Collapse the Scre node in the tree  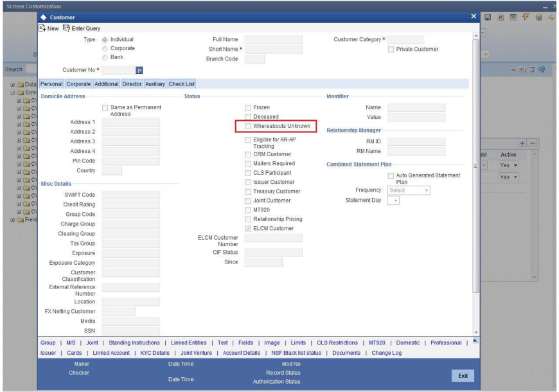pyautogui.click(x=12, y=93)
